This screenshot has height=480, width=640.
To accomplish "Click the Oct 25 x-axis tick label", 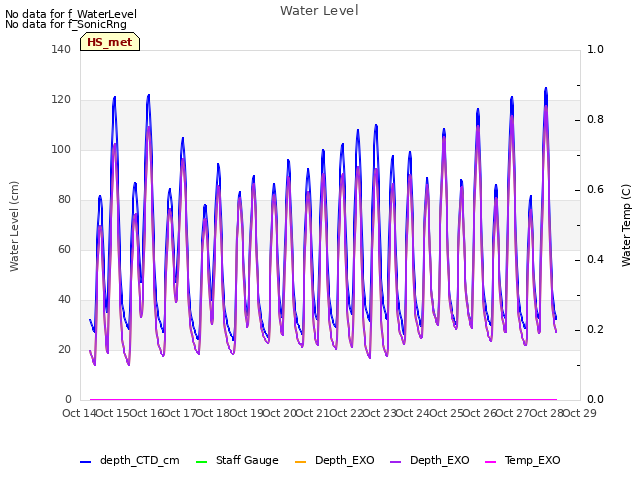I will pyautogui.click(x=446, y=413).
